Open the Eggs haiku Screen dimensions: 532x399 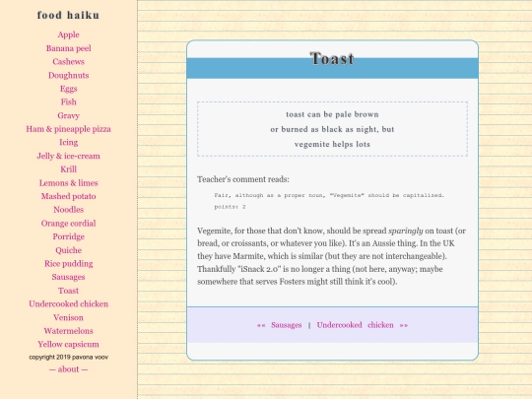coord(69,89)
